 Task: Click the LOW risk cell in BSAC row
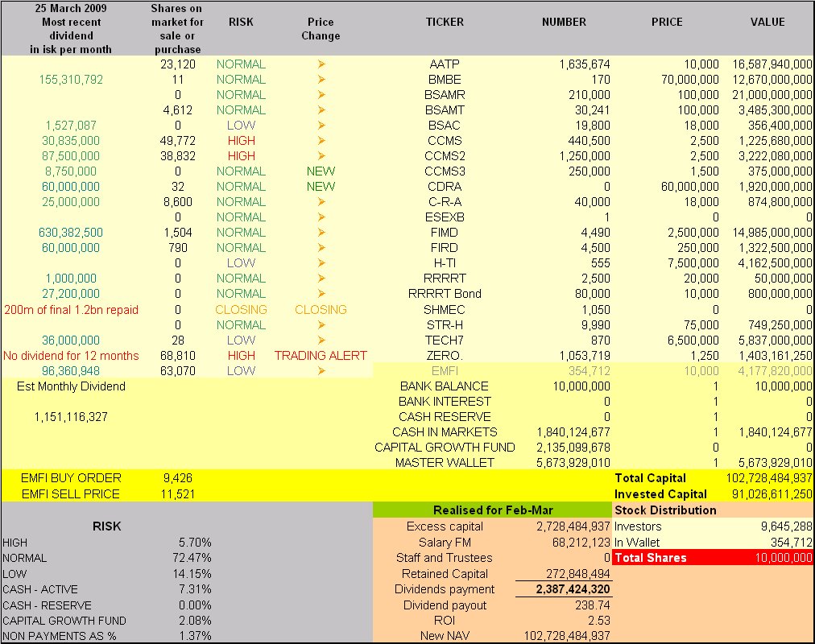(241, 125)
